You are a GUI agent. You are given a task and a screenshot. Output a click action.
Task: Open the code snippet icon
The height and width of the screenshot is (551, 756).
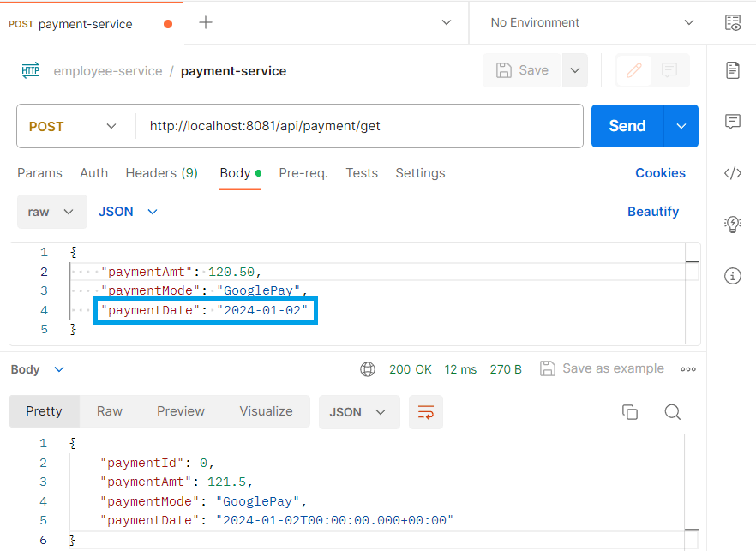pyautogui.click(x=733, y=173)
